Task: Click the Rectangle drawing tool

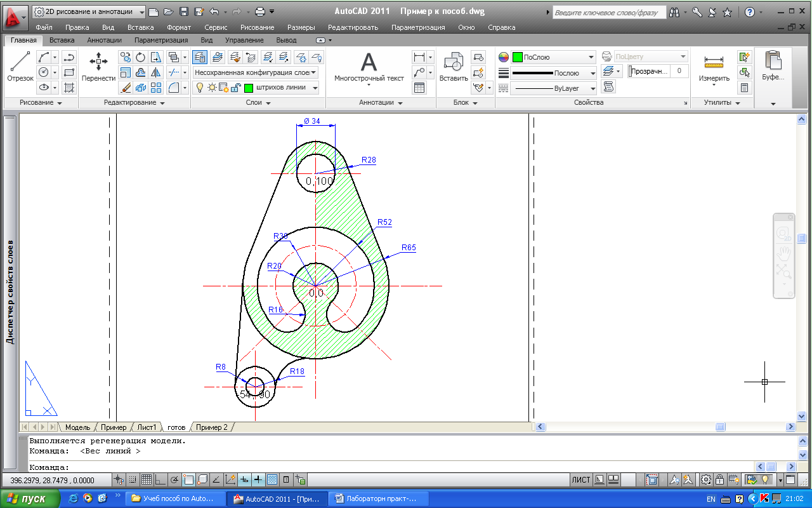Action: coord(69,72)
